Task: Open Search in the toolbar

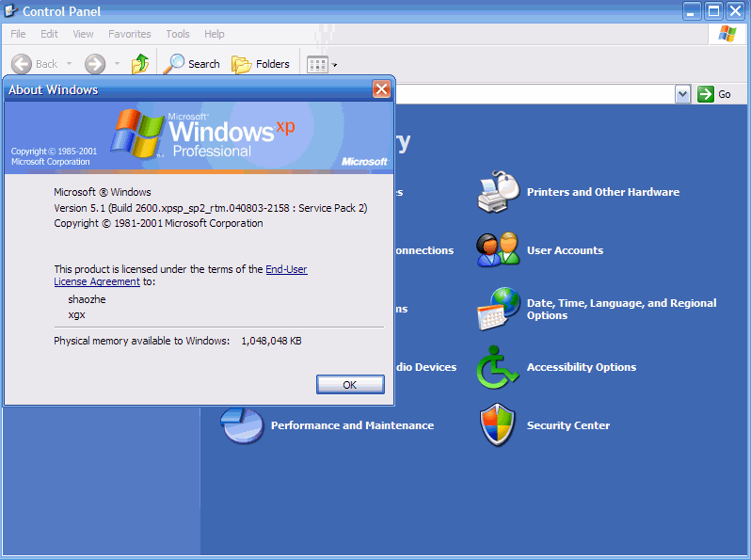Action: (x=192, y=64)
